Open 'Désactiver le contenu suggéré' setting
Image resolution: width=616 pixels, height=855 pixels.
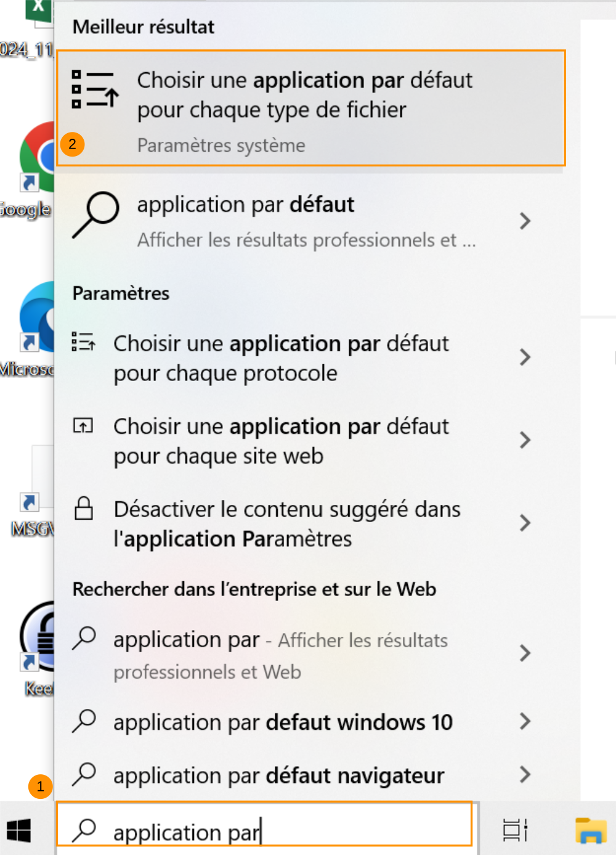pyautogui.click(x=287, y=523)
